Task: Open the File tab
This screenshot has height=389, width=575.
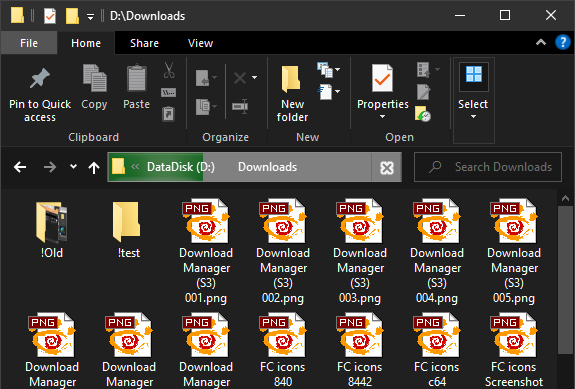Action: click(x=29, y=43)
